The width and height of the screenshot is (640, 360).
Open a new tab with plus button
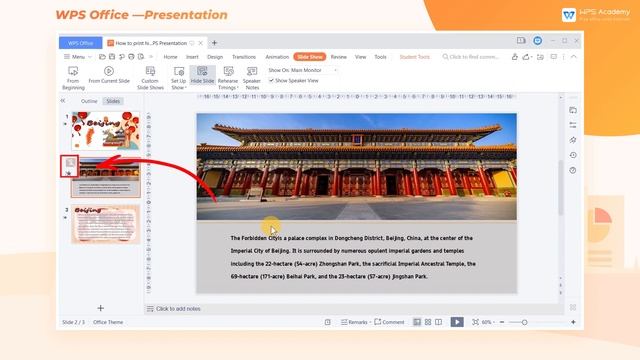point(214,43)
